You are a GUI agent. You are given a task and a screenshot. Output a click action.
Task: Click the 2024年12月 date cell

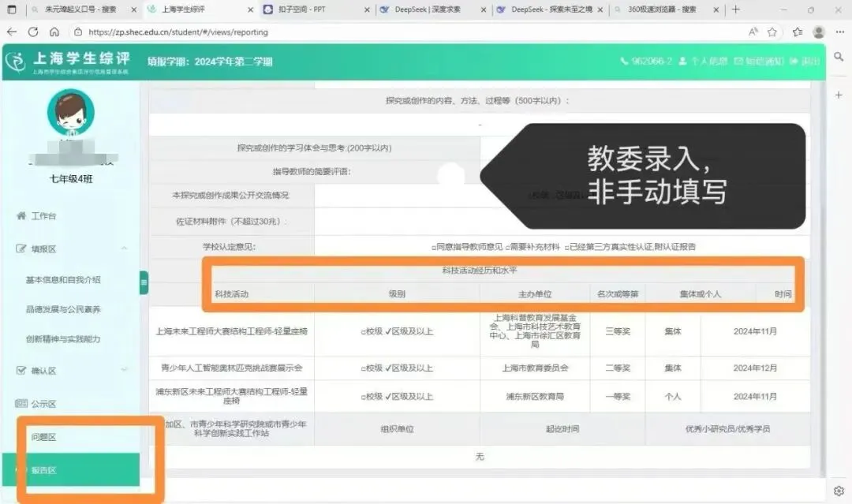(x=755, y=368)
